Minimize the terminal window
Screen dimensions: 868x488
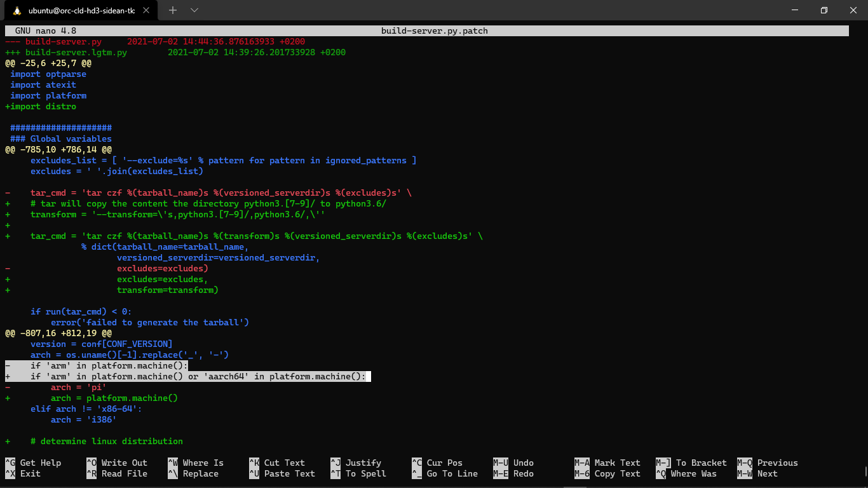[x=794, y=10]
